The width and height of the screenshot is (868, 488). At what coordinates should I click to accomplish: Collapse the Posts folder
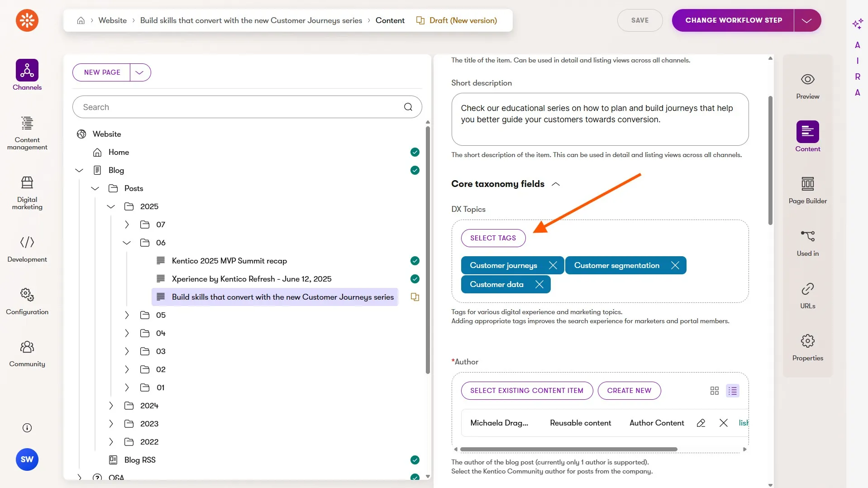95,188
